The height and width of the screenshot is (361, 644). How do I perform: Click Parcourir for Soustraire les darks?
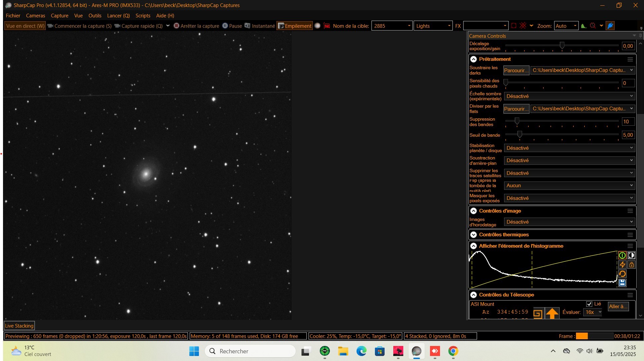516,70
